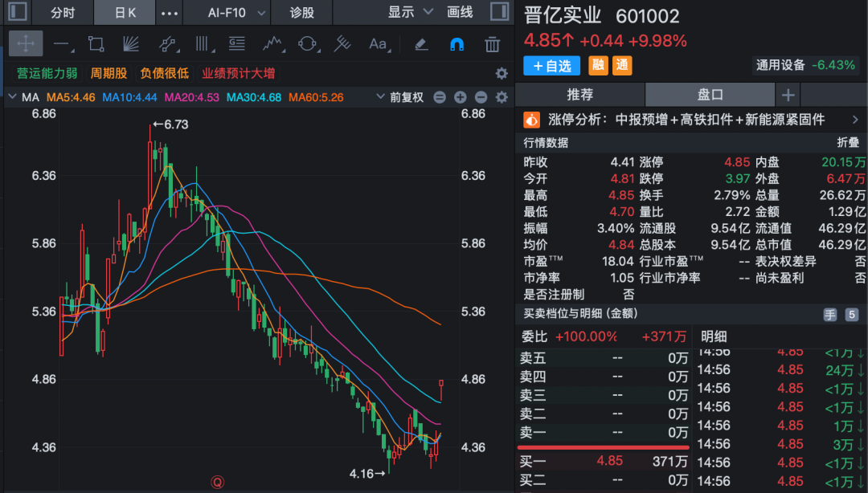The width and height of the screenshot is (868, 493).
Task: Select the parallel channel drawing tool
Action: pos(166,44)
